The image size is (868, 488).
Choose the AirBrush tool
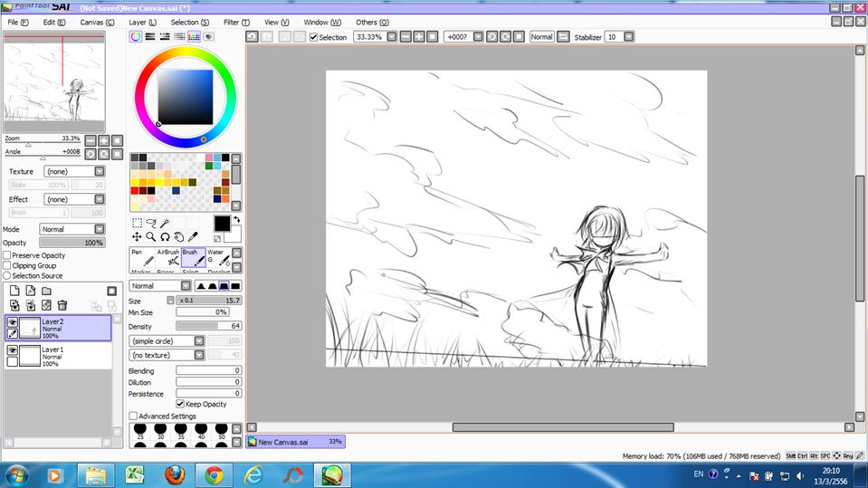click(x=167, y=257)
